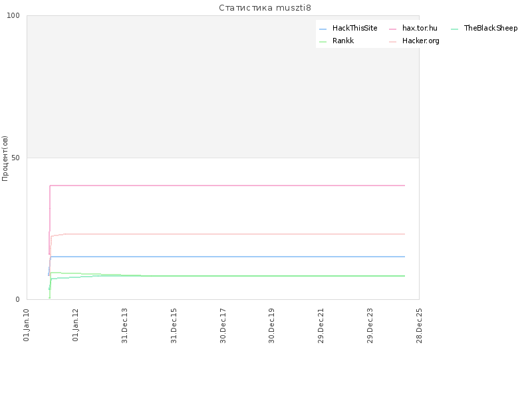Click the 31.Dec.15 x-axis date label
Image resolution: width=532 pixels, height=399 pixels.
click(x=174, y=325)
